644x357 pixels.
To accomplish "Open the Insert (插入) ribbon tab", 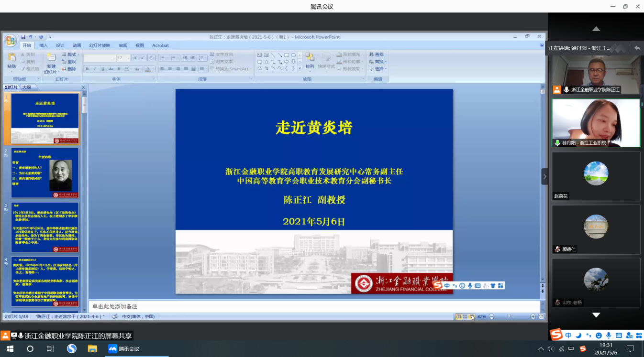I will [44, 45].
